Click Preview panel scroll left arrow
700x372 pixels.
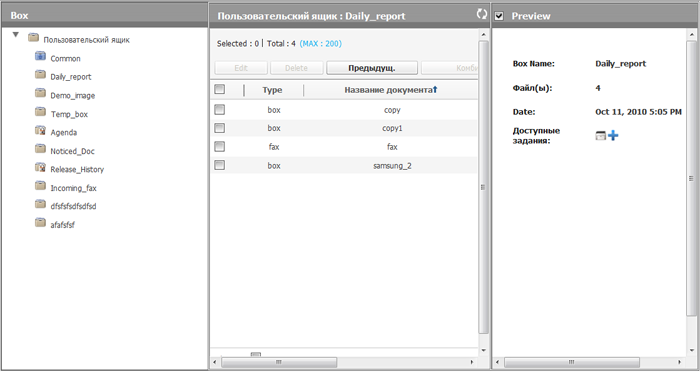tap(497, 362)
